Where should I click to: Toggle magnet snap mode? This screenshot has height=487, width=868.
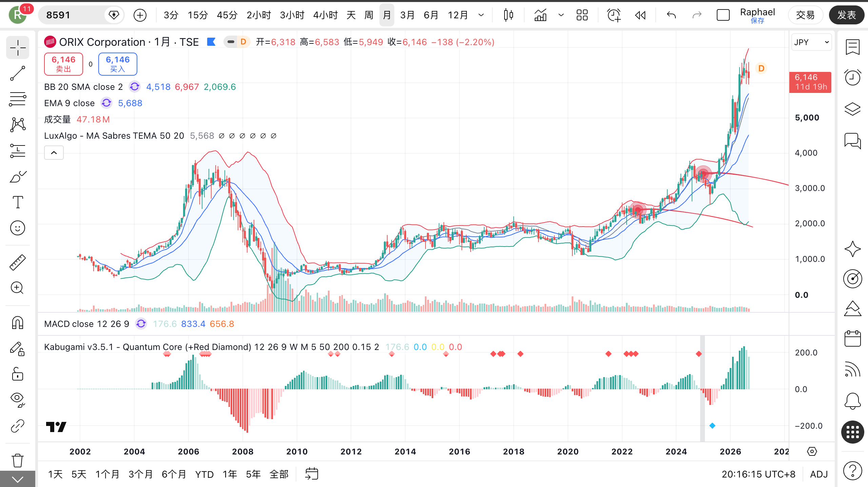tap(18, 323)
